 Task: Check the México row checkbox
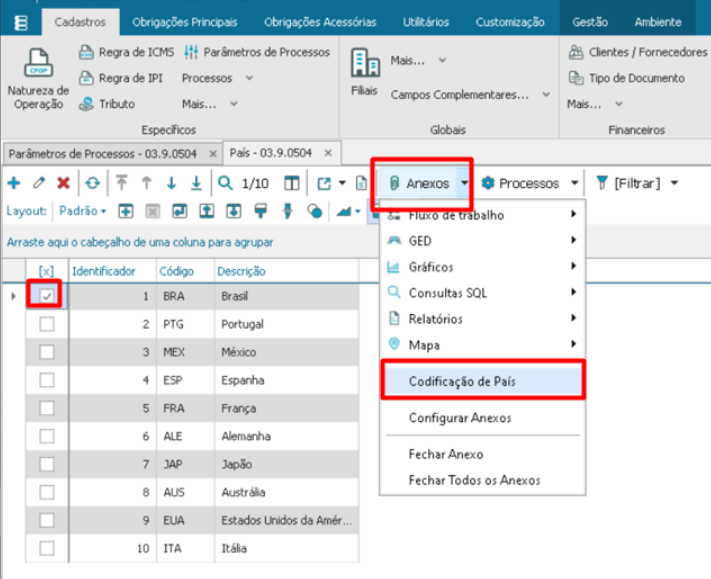(x=47, y=352)
